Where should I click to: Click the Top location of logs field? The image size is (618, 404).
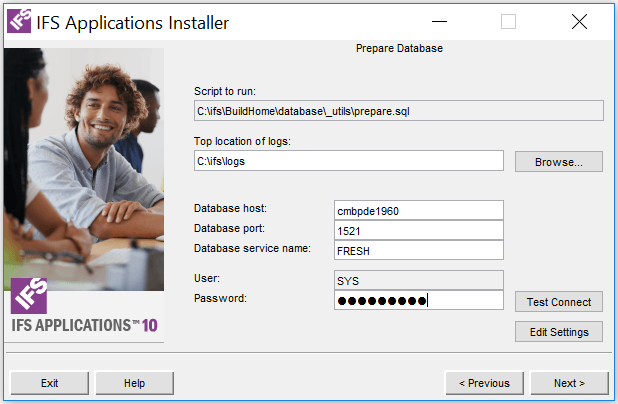(349, 161)
